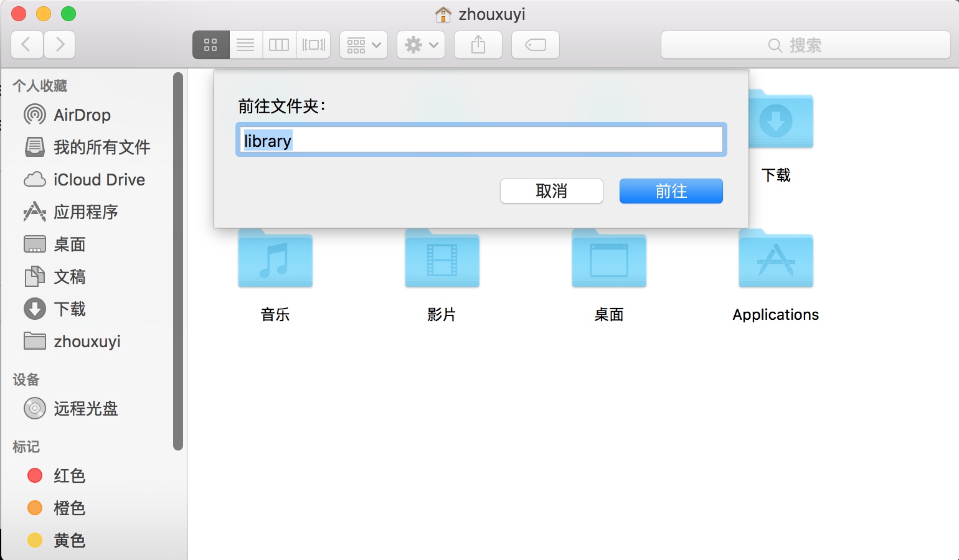
Task: Switch to column view
Action: coord(279,44)
